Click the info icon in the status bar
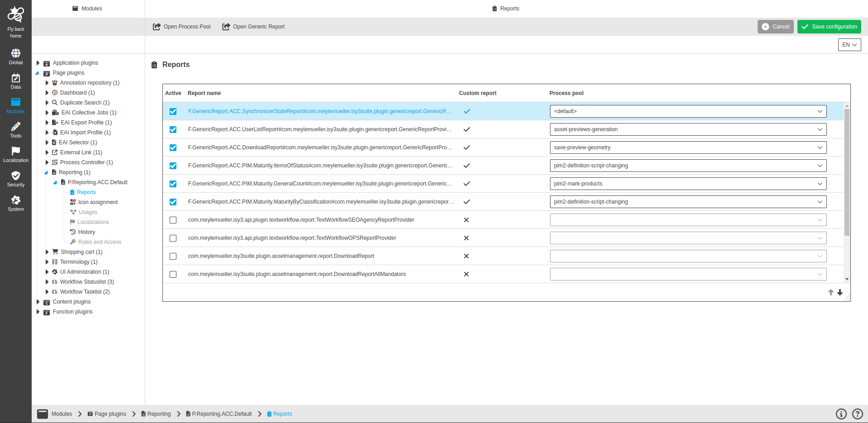 [x=841, y=414]
